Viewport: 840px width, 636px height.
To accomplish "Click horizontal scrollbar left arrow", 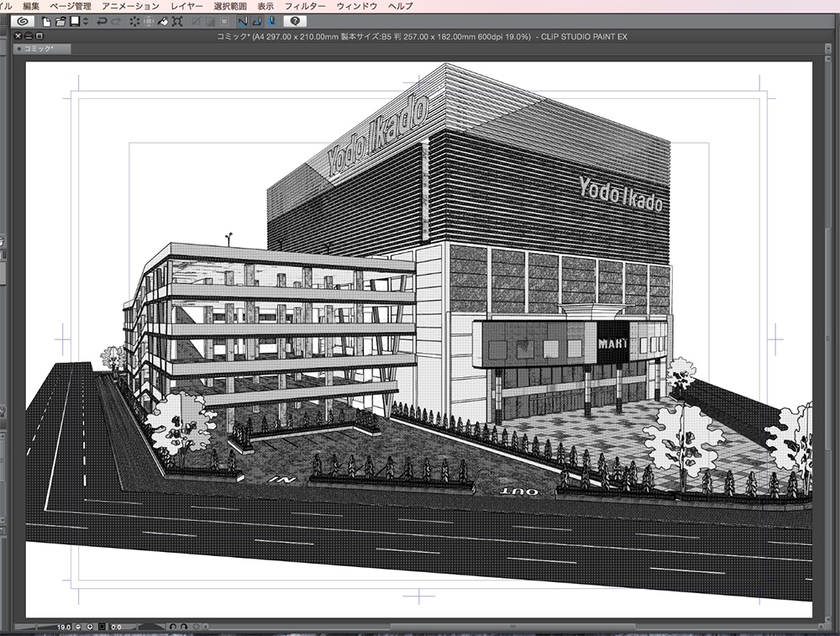I will pyautogui.click(x=206, y=627).
